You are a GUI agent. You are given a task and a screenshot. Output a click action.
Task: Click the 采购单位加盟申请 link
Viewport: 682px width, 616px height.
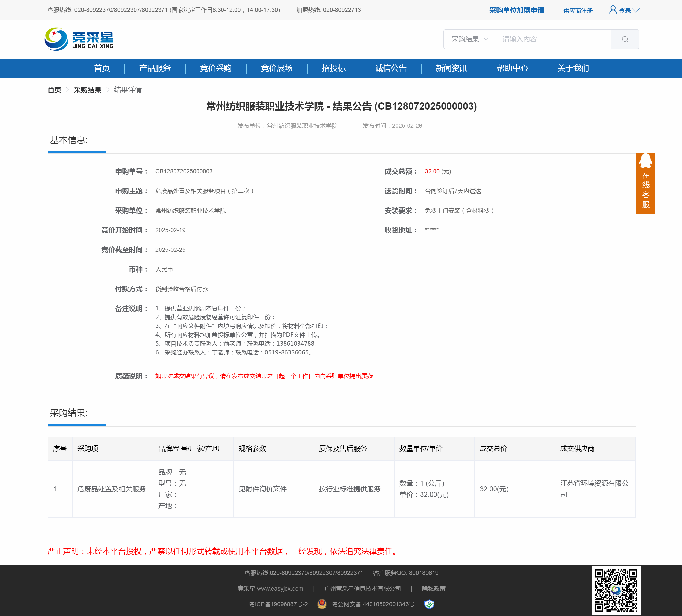pos(516,11)
